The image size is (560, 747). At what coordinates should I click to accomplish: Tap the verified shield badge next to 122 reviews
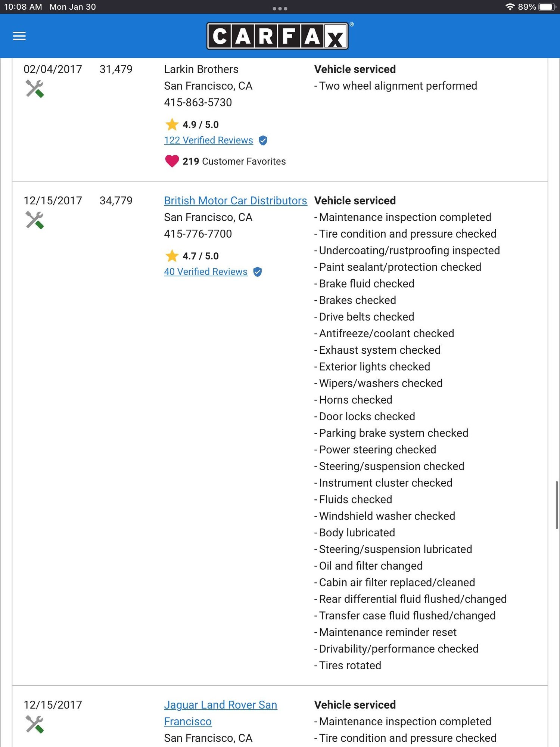point(263,140)
